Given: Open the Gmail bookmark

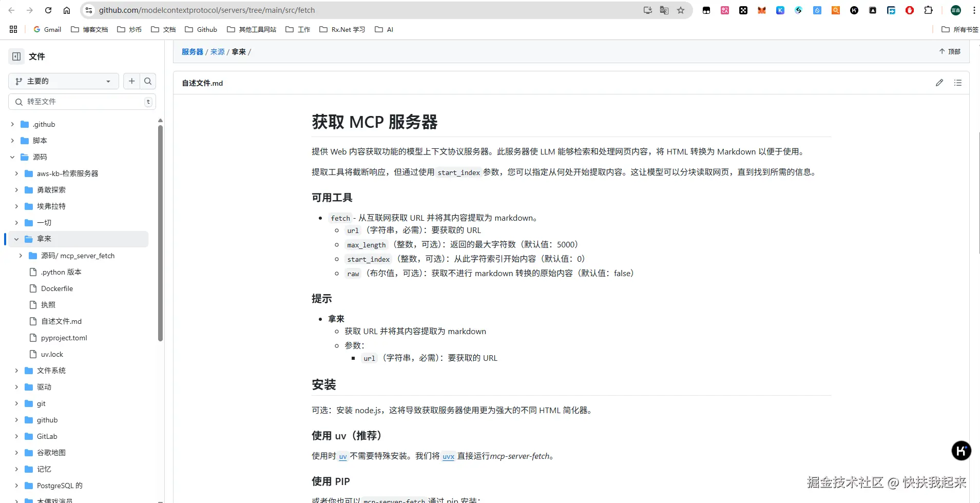Looking at the screenshot, I should click(47, 29).
